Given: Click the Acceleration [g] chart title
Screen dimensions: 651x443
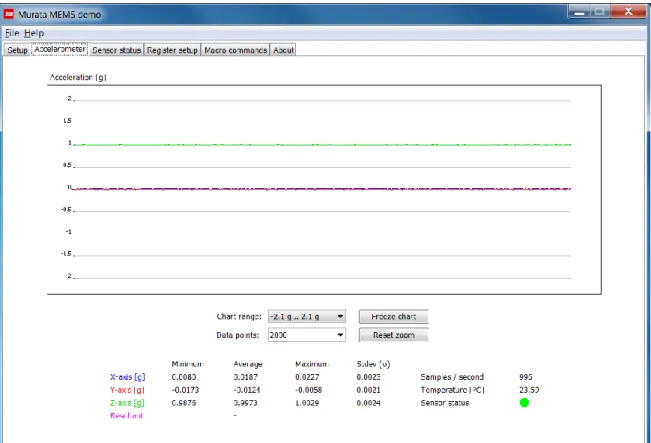Looking at the screenshot, I should (x=78, y=77).
